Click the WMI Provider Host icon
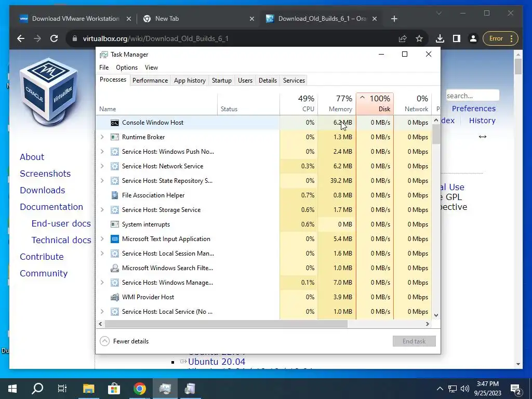This screenshot has height=399, width=532. 115,297
